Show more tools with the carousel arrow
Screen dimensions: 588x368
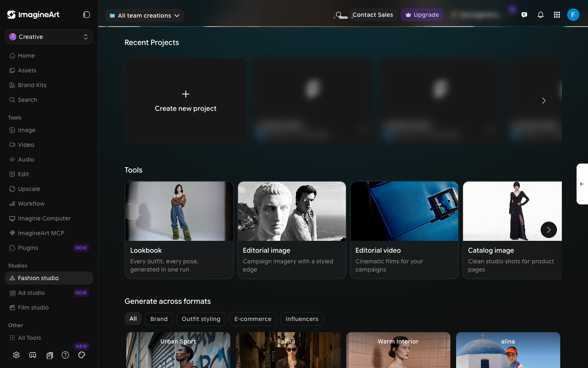coord(549,230)
